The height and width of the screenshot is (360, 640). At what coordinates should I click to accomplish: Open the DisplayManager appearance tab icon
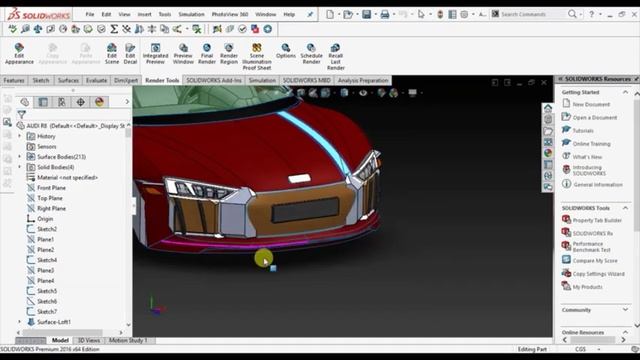click(99, 102)
